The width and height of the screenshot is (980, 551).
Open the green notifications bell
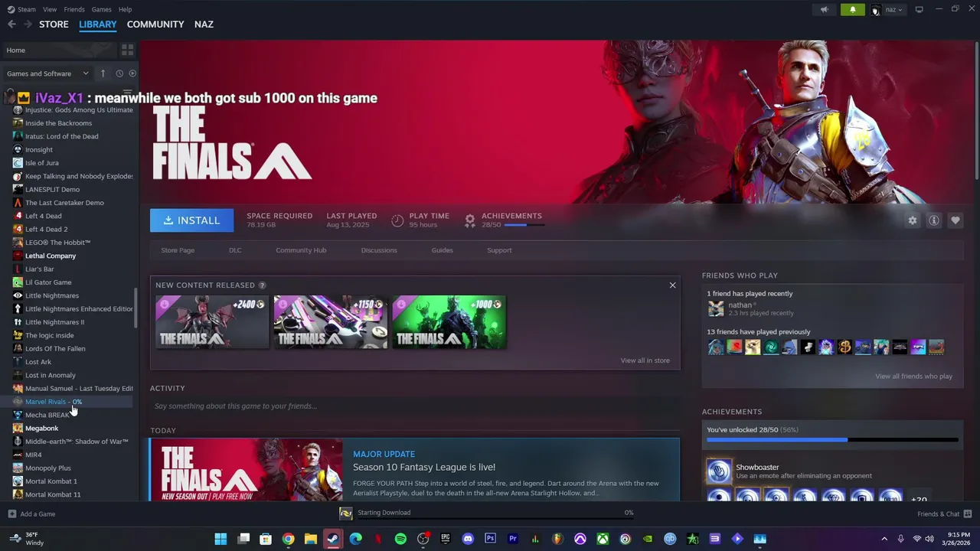pos(853,9)
